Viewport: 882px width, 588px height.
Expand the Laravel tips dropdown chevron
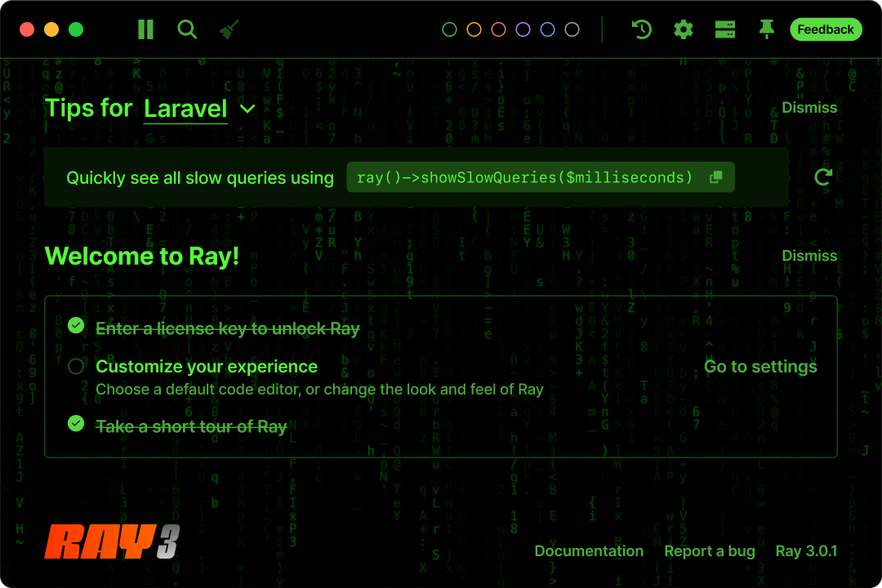pyautogui.click(x=247, y=109)
